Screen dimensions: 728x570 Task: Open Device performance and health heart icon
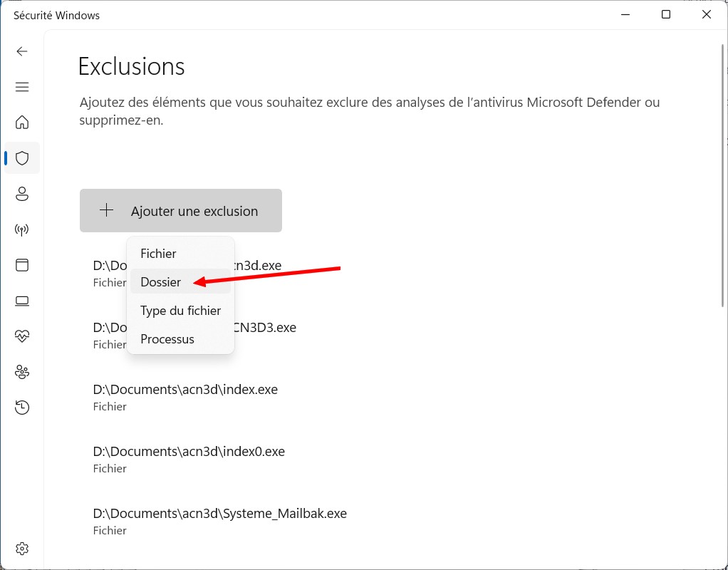tap(22, 336)
